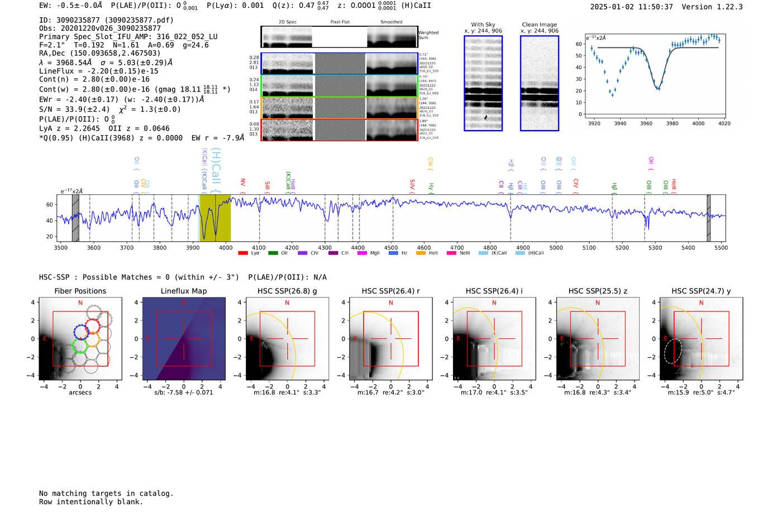Select the Clean Image thumbnail
This screenshot has height=532, width=782.
click(540, 83)
